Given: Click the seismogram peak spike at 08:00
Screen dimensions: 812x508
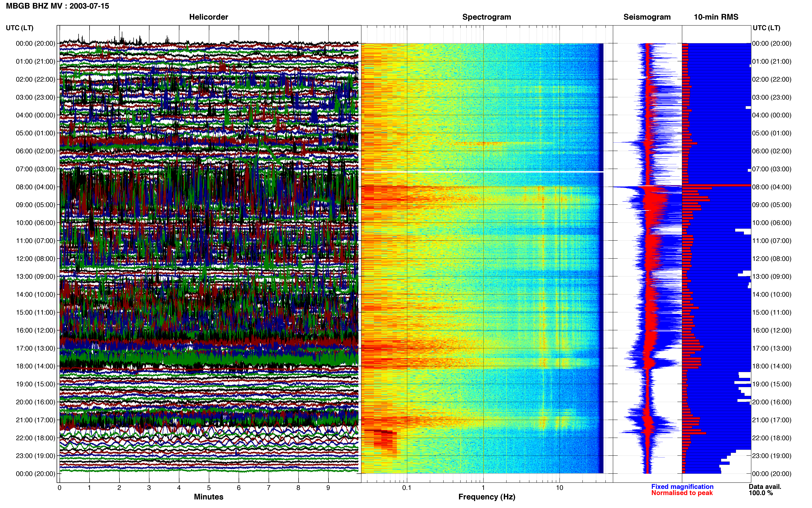Looking at the screenshot, I should (647, 186).
